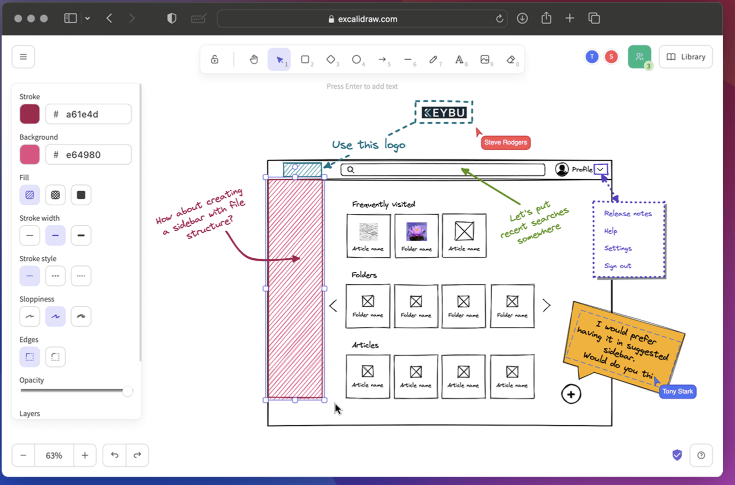
Task: Switch edges to round
Action: click(56, 356)
